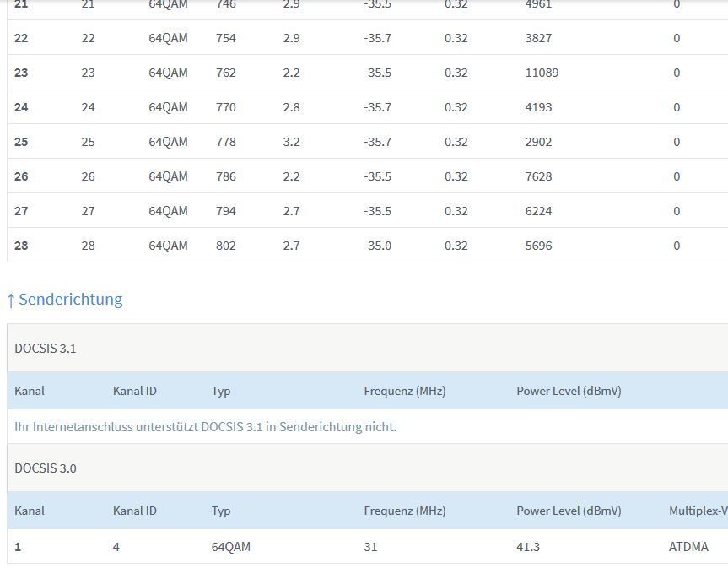
Task: Click upstream channel 1 row number
Action: coord(18,547)
